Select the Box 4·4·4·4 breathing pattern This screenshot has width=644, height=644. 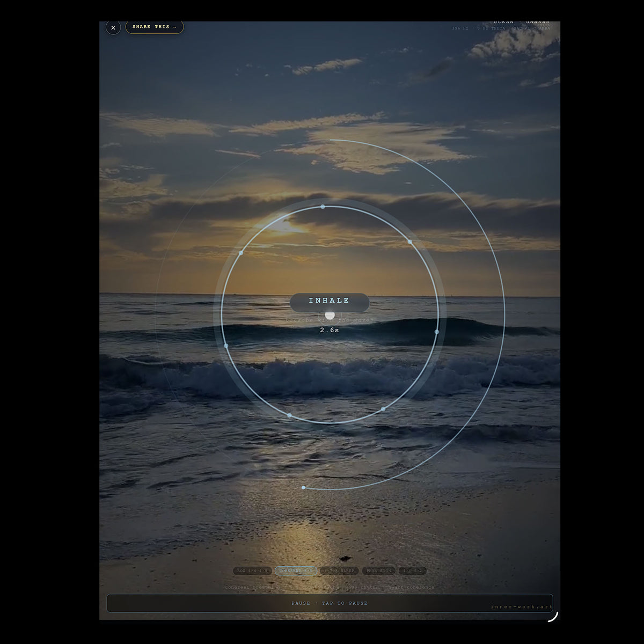click(252, 571)
